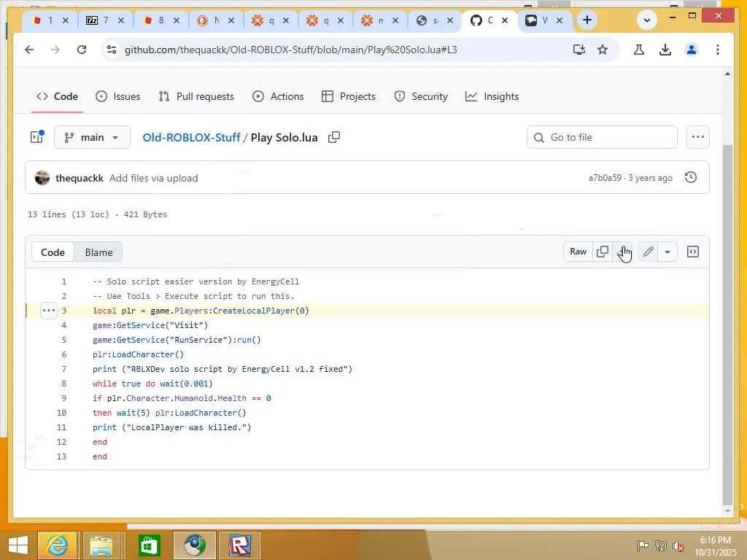Reload the GitHub page
This screenshot has width=747, height=560.
[x=82, y=50]
